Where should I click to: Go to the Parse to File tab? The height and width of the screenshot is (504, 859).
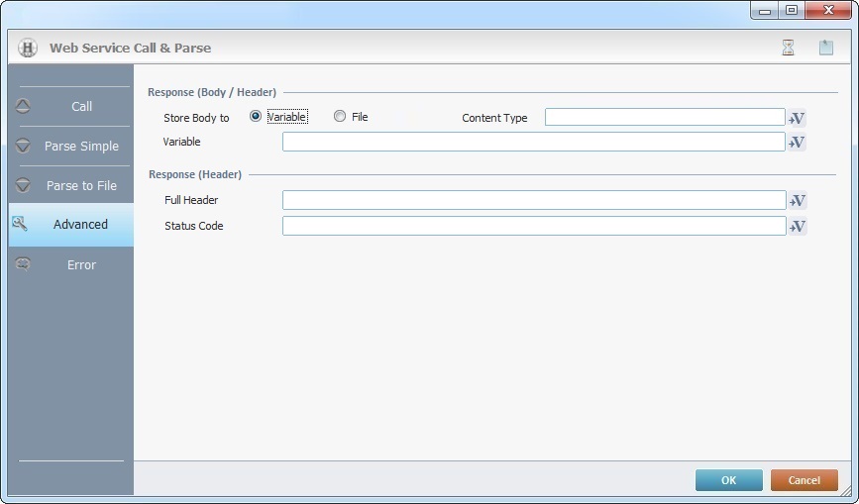click(81, 186)
